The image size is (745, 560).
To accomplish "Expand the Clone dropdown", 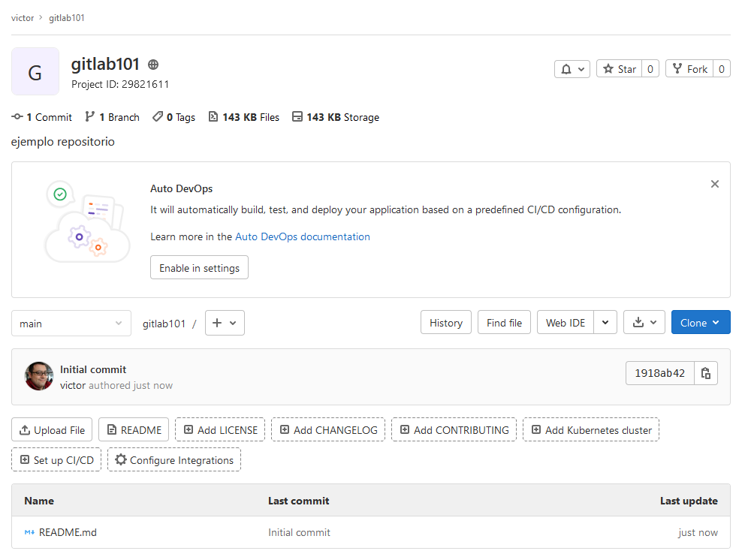I will pyautogui.click(x=701, y=323).
